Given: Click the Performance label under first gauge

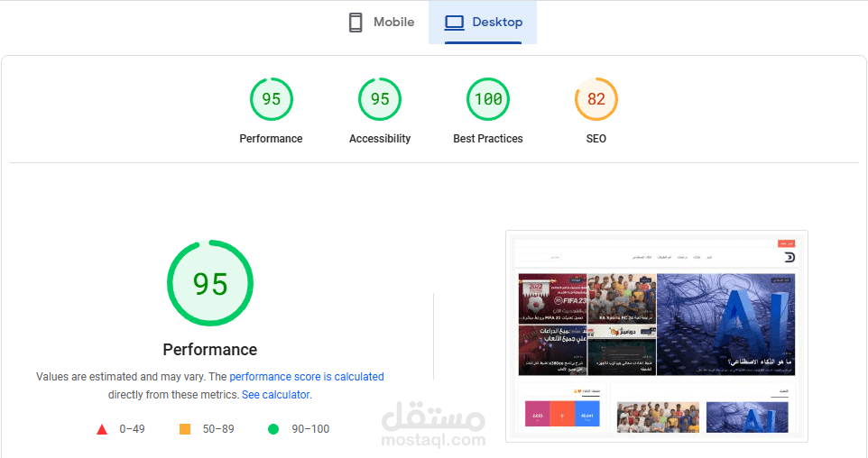Looking at the screenshot, I should (271, 139).
